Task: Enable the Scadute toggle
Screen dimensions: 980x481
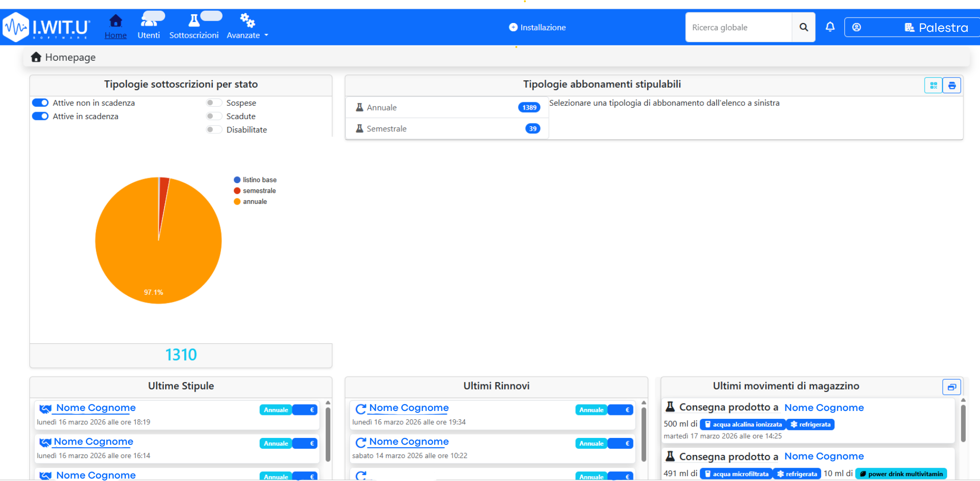Action: tap(214, 117)
